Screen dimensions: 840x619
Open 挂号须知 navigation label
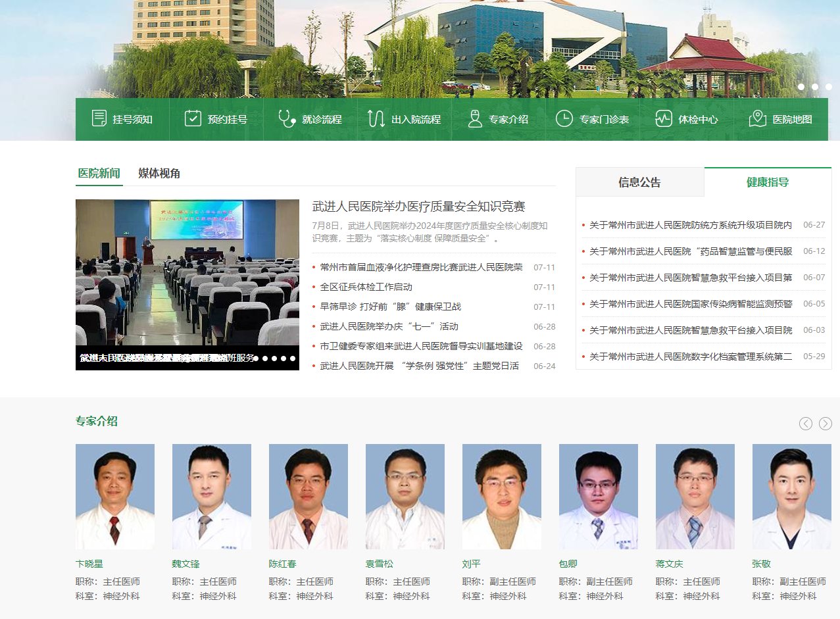132,119
